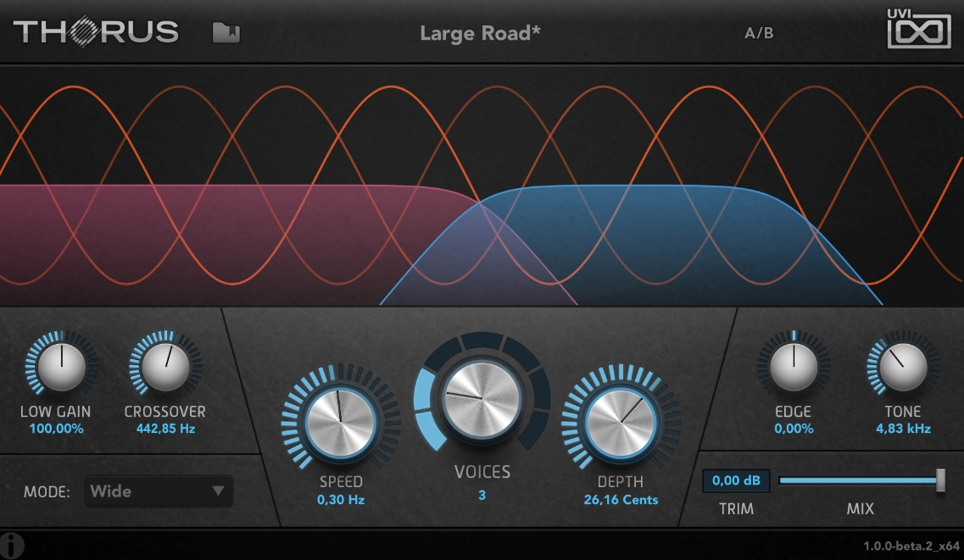The image size is (964, 560).
Task: Open the preset browser folder icon
Action: tap(226, 32)
